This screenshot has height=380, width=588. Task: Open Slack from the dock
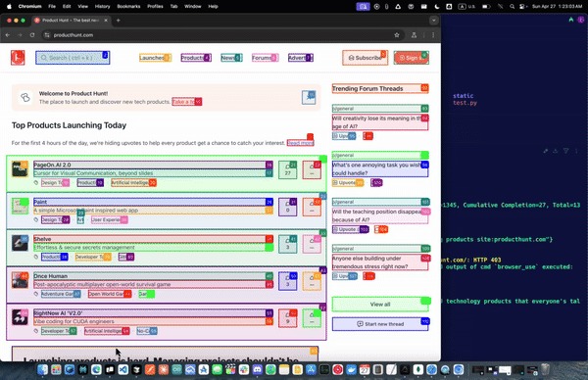click(244, 370)
